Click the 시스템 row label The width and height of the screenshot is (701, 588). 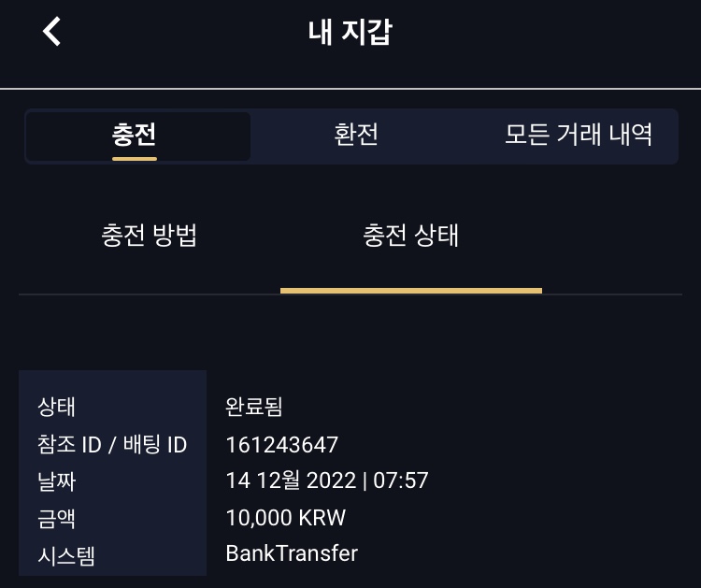[66, 554]
